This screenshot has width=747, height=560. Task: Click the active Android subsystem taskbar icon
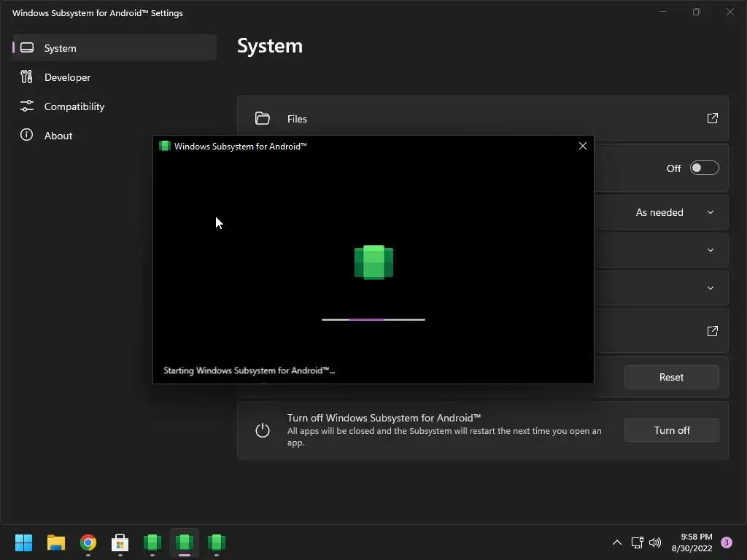[x=185, y=542]
